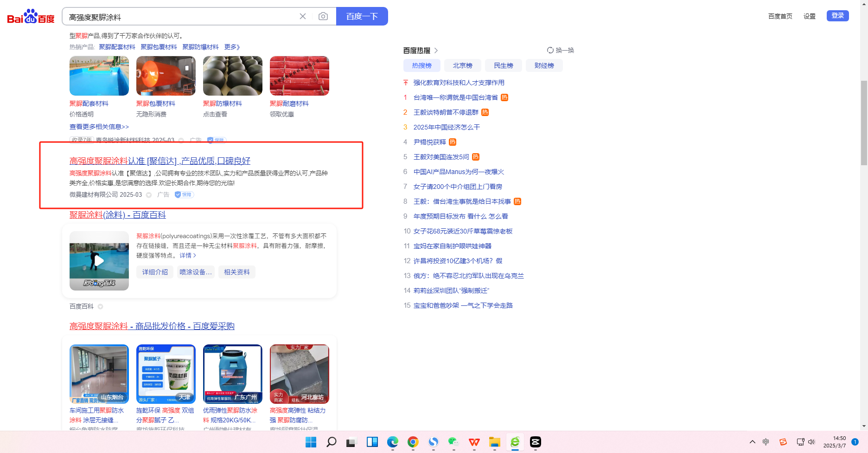This screenshot has height=453, width=868.
Task: Toggle the 中 input language indicator
Action: tap(766, 442)
